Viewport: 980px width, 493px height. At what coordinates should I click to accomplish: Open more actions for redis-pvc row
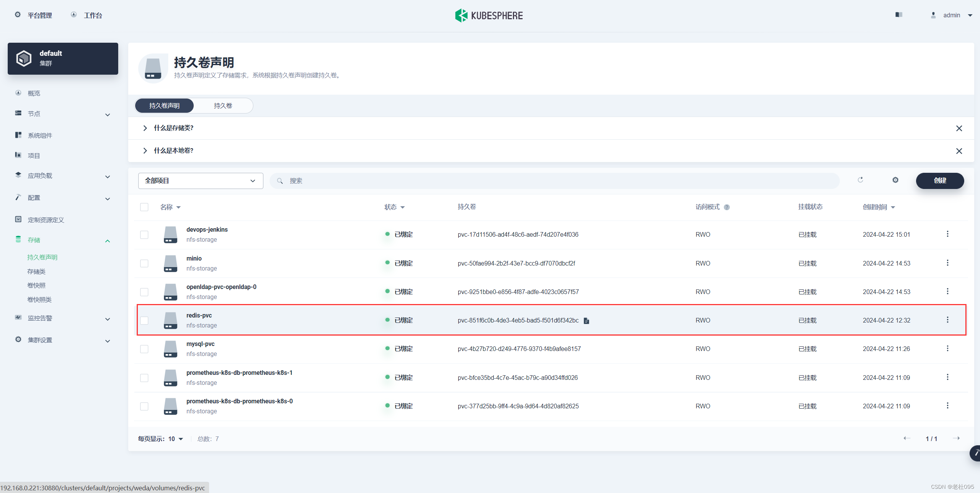[947, 320]
